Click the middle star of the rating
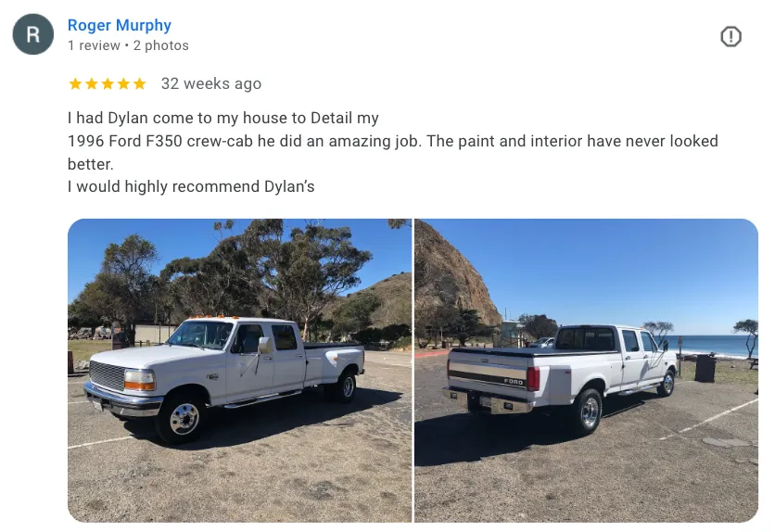 [x=108, y=83]
